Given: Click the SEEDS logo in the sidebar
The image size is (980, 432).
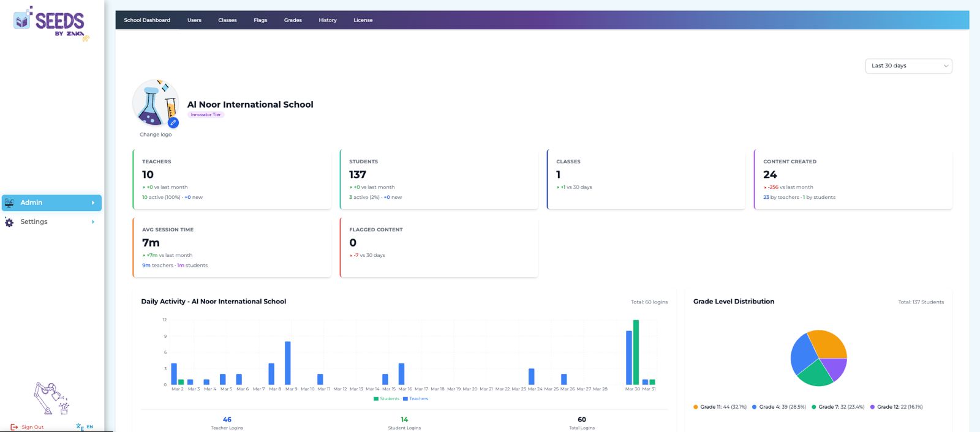Looking at the screenshot, I should click(51, 23).
